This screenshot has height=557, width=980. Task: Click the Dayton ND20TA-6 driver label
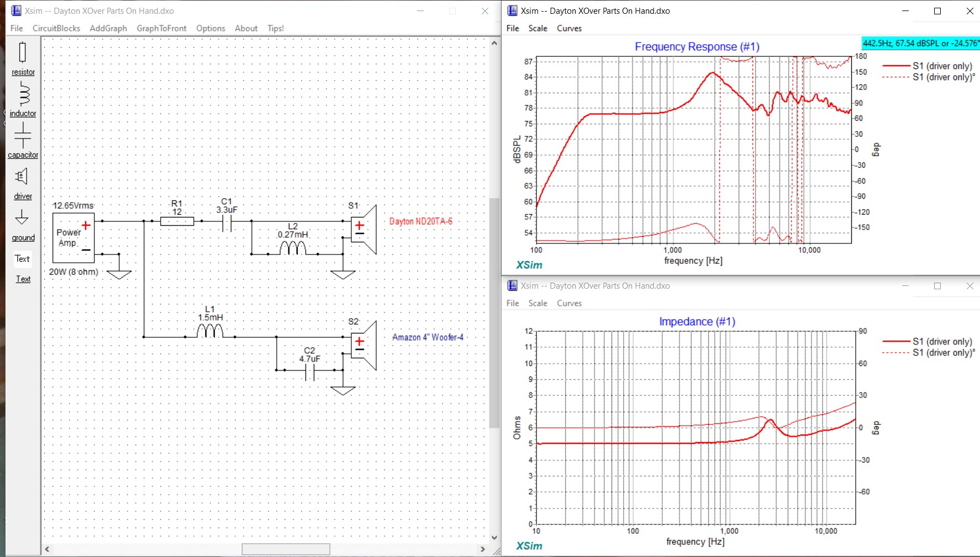pyautogui.click(x=421, y=221)
